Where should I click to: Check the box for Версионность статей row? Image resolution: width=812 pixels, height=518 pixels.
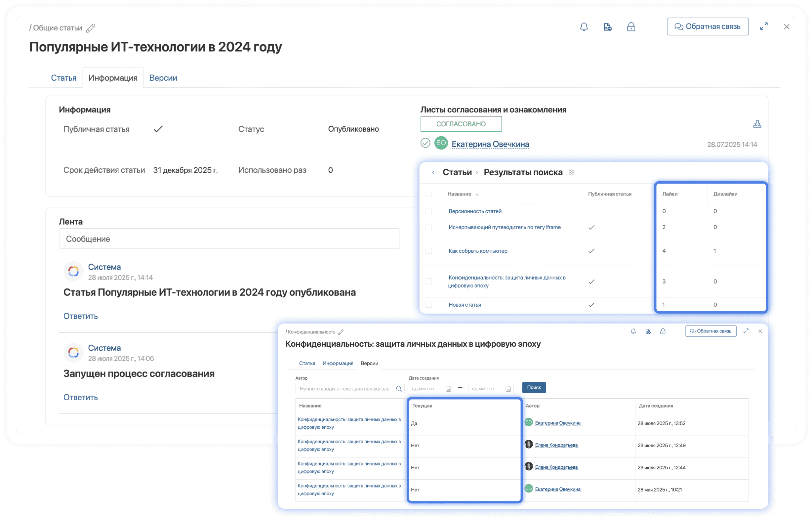pos(428,211)
